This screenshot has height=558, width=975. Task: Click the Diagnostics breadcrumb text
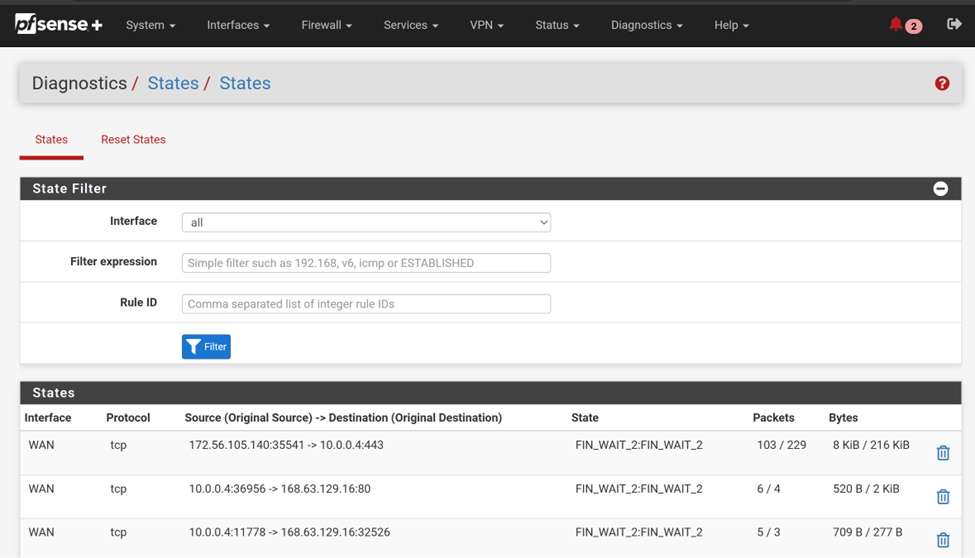[x=80, y=83]
